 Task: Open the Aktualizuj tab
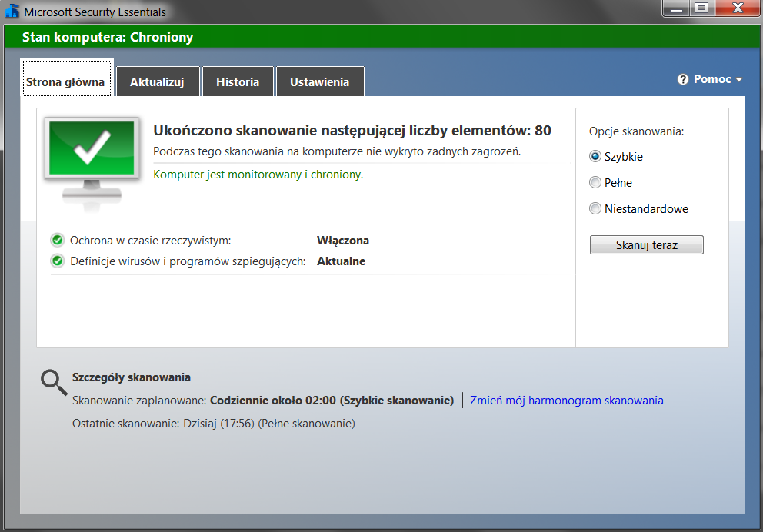click(158, 81)
